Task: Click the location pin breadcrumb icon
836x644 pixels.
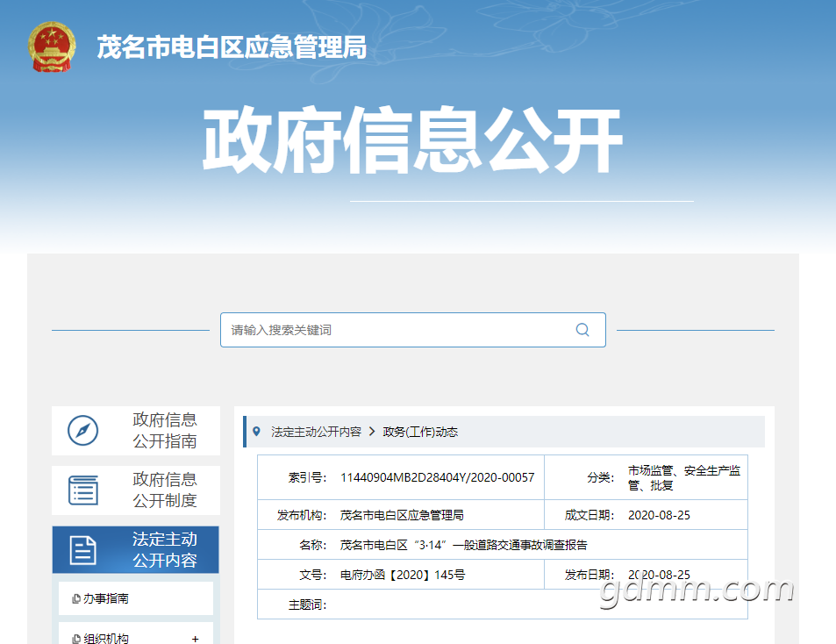Action: [256, 432]
